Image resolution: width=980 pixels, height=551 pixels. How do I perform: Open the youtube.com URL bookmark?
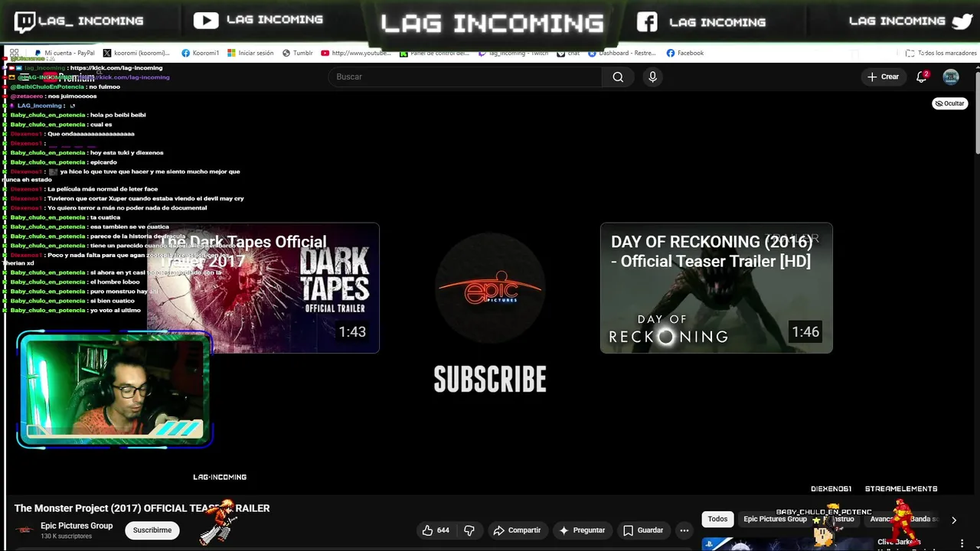[356, 53]
